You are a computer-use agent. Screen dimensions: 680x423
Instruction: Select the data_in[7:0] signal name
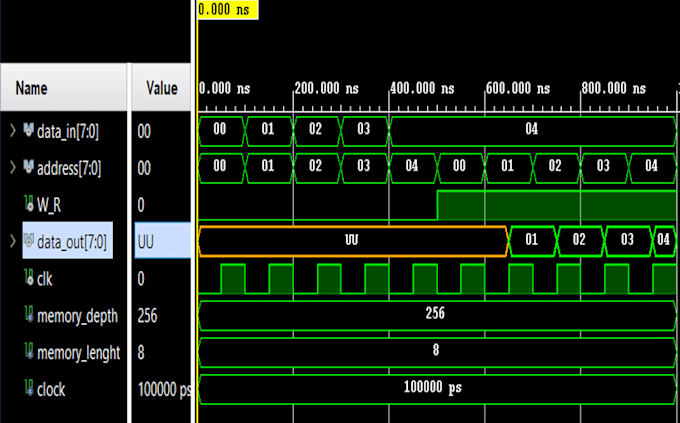click(68, 131)
